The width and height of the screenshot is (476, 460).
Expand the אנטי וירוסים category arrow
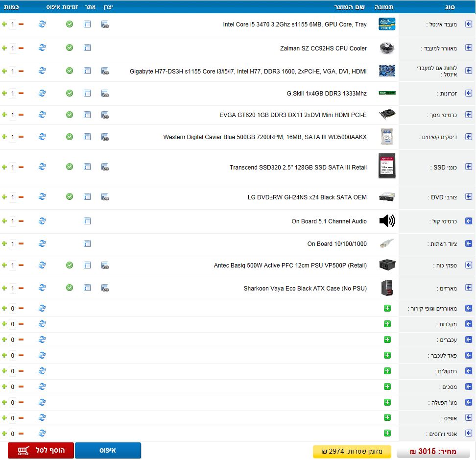pos(469,434)
